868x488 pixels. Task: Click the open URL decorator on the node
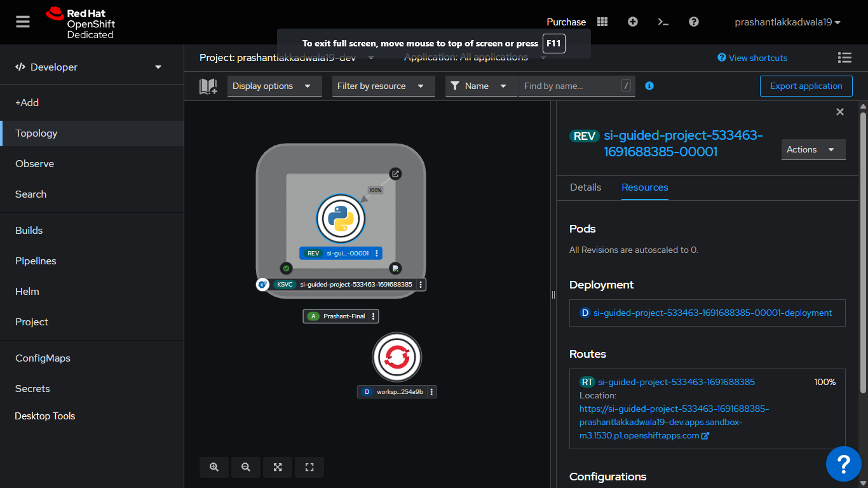coord(396,173)
